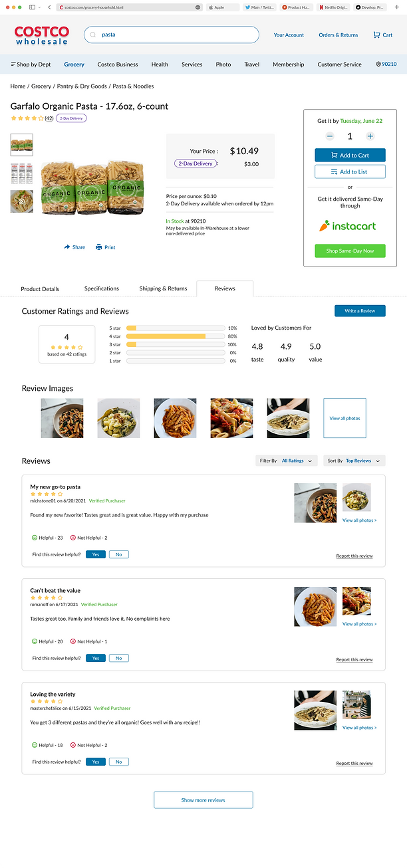Click the shopping Cart icon
Image resolution: width=407 pixels, height=868 pixels.
tap(376, 35)
